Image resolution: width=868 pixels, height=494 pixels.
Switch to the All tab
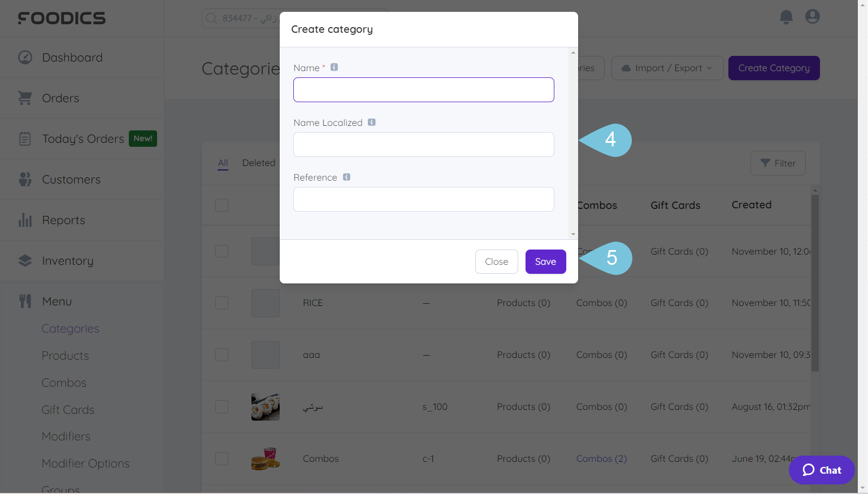(x=223, y=163)
